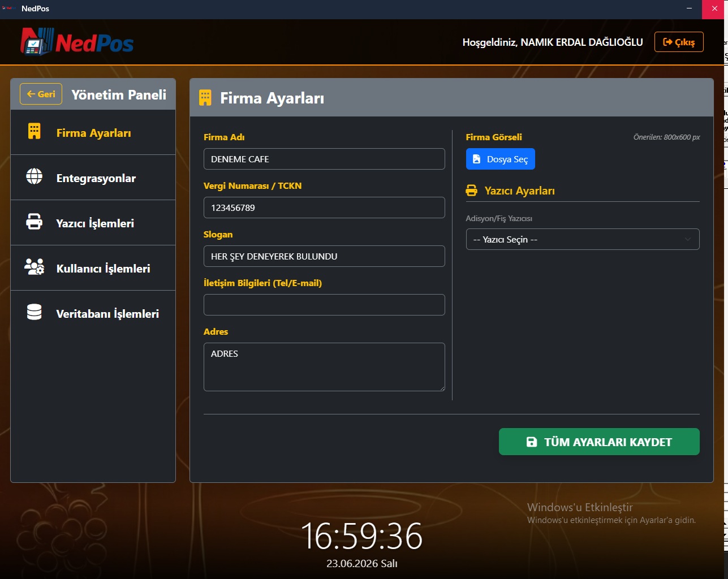
Task: Click the printer icon for Yazıcı İşlemleri
Action: [x=35, y=222]
